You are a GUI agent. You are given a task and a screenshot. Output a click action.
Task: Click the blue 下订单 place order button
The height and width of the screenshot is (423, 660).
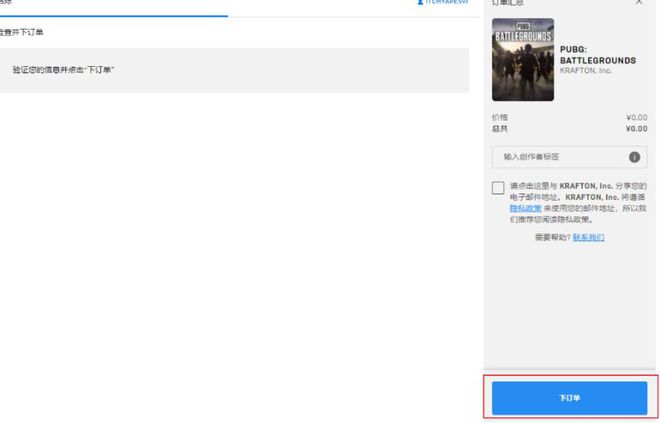(x=569, y=398)
